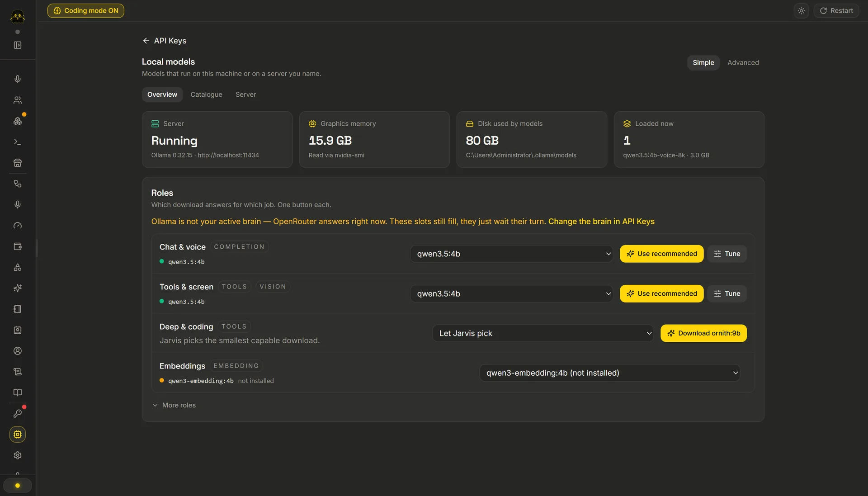Screen dimensions: 868x496
Task: Open the sparkles icon in sidebar
Action: click(18, 288)
